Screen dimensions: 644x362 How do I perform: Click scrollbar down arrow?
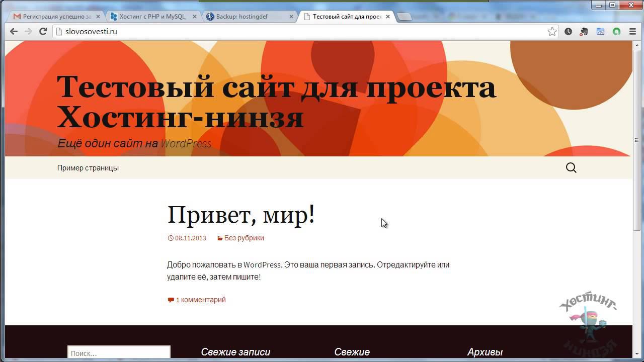click(636, 354)
